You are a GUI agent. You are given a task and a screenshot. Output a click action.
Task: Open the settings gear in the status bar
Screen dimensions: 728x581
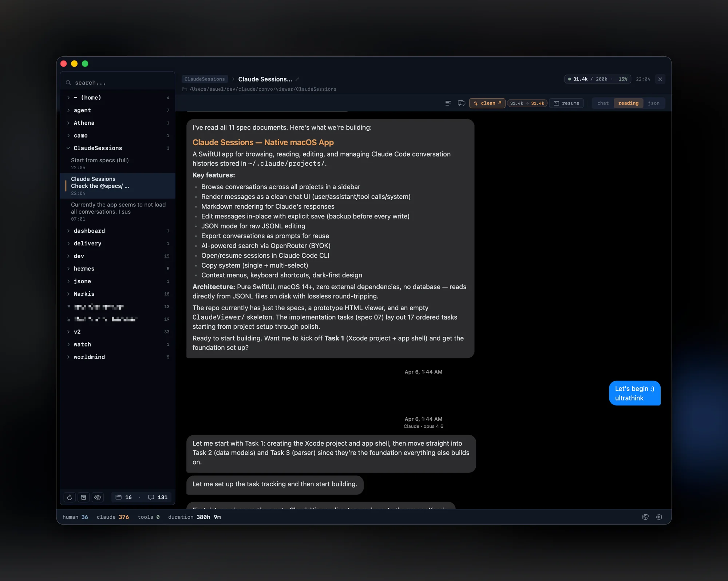tap(659, 517)
